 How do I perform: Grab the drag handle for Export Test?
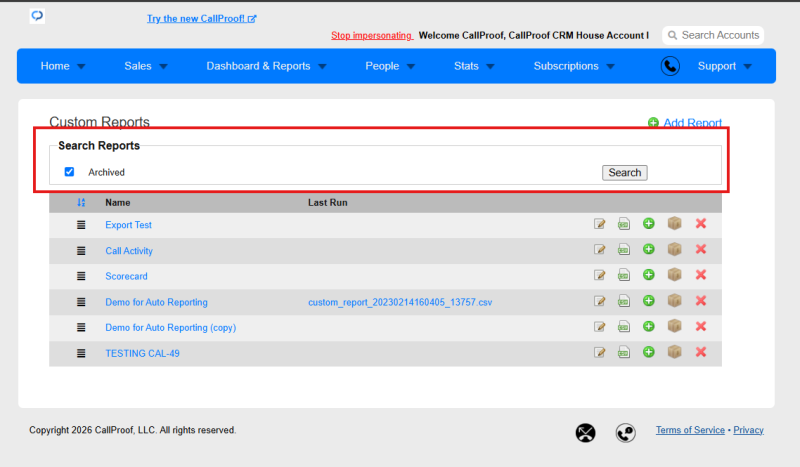[81, 225]
